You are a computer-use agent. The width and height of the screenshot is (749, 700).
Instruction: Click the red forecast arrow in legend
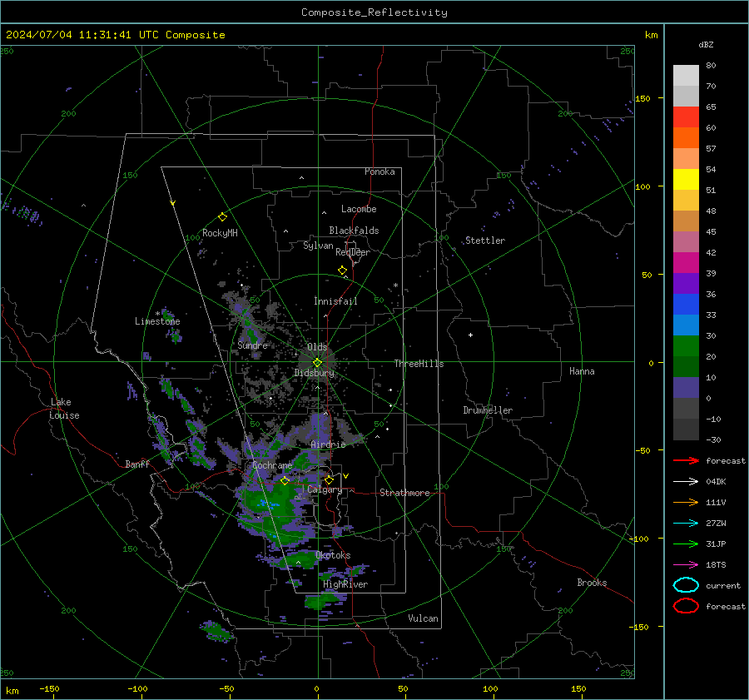coord(686,460)
